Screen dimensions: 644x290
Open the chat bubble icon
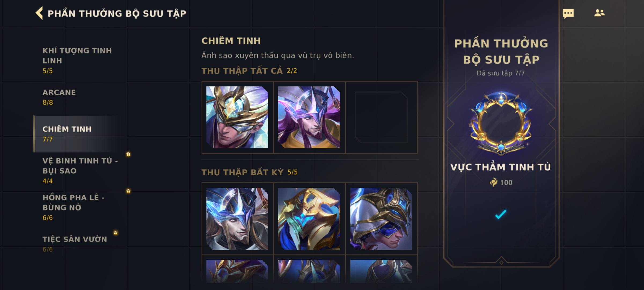pyautogui.click(x=568, y=13)
